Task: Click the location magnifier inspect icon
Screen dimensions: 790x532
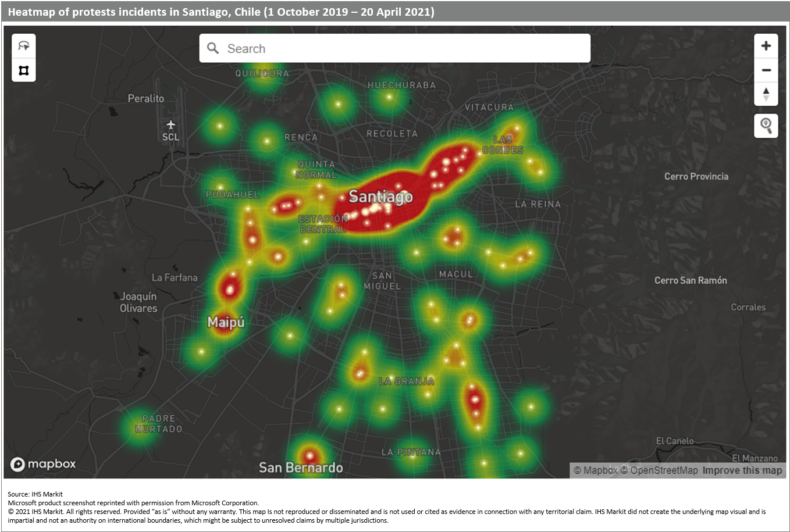Action: click(x=766, y=126)
